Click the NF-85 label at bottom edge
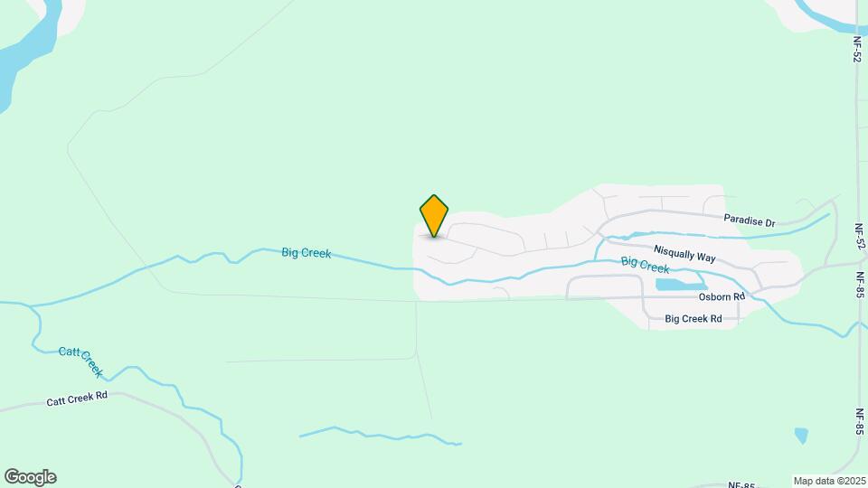 coord(741,485)
